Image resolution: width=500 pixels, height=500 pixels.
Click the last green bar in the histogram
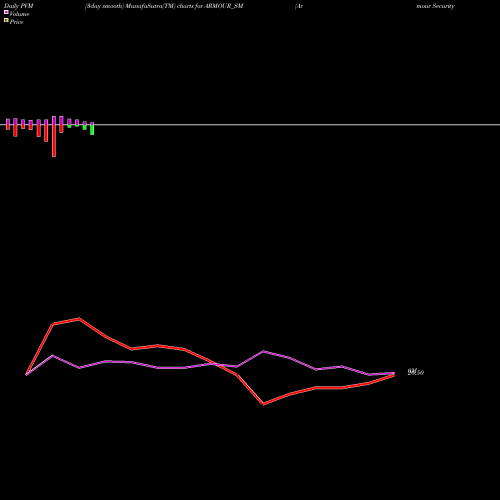(92, 130)
